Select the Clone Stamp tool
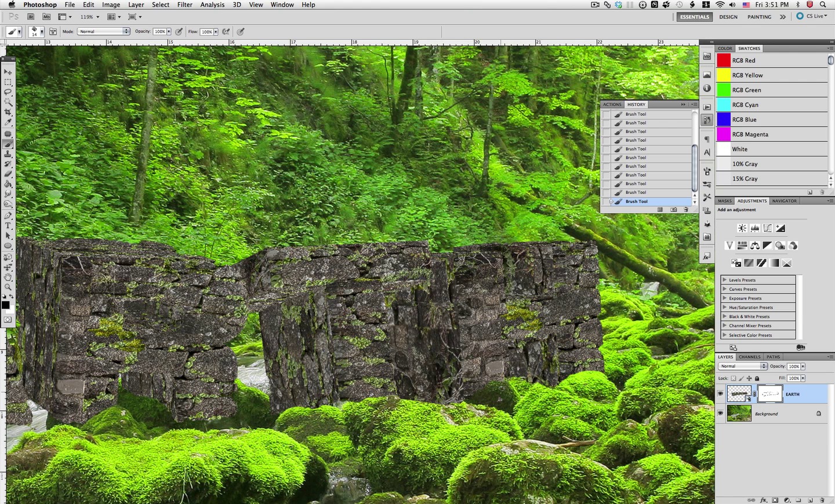Image resolution: width=835 pixels, height=504 pixels. pyautogui.click(x=8, y=154)
